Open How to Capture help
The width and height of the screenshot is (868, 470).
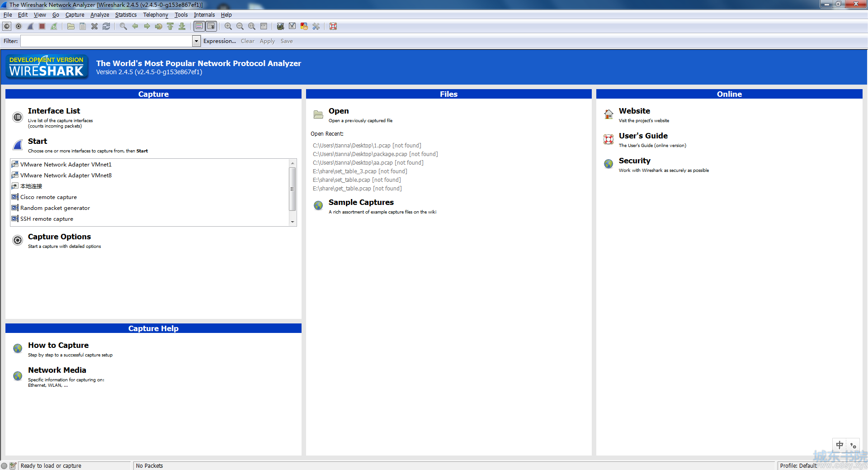[x=58, y=345]
